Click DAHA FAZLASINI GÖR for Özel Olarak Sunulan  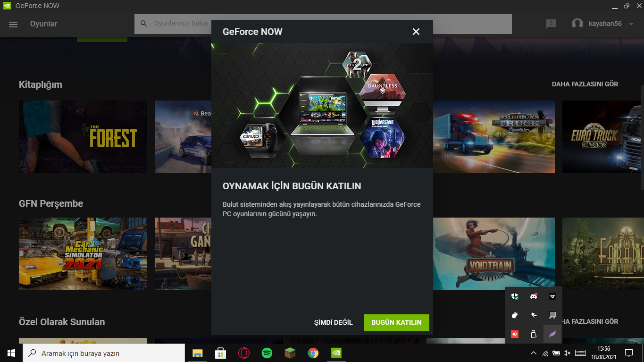(x=590, y=321)
